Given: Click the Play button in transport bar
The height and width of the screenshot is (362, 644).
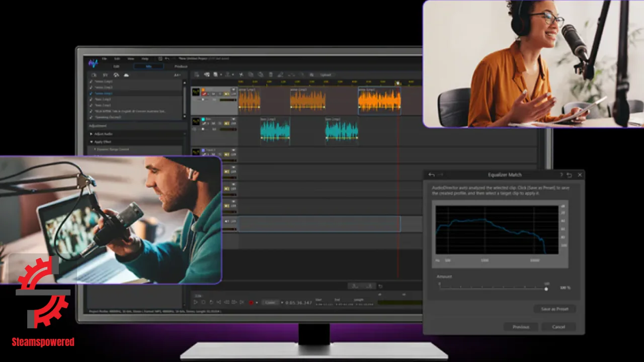Looking at the screenshot, I should coord(195,302).
